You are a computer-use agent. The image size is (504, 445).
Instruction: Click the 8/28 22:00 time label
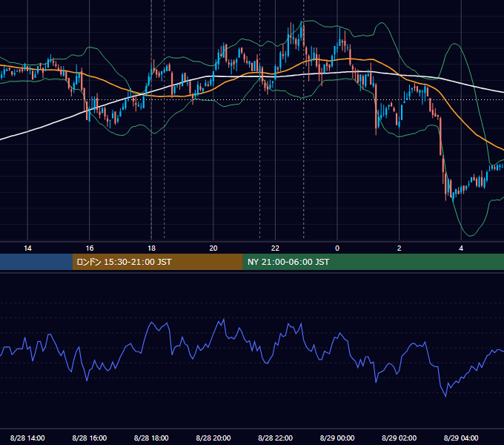point(275,438)
